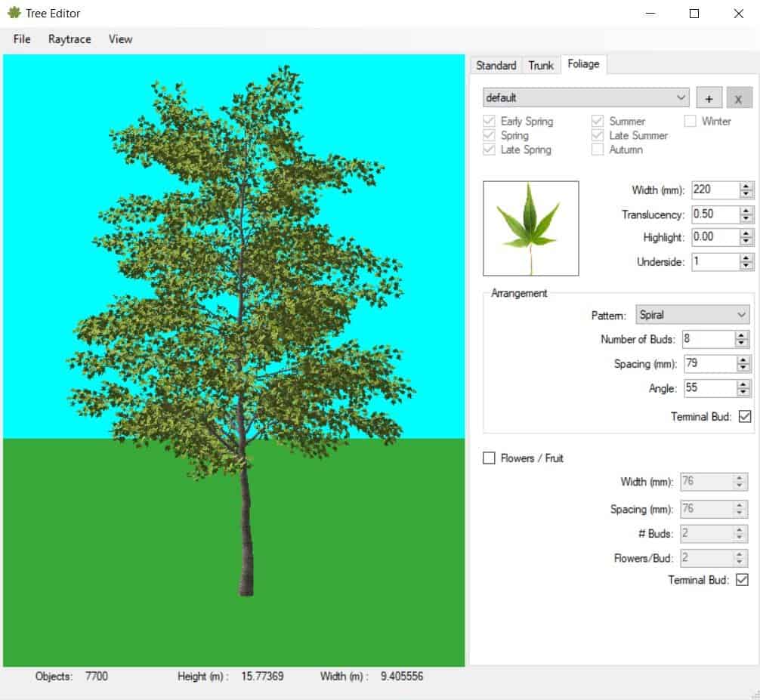
Task: Decrease foliage Width with down arrow
Action: (746, 194)
